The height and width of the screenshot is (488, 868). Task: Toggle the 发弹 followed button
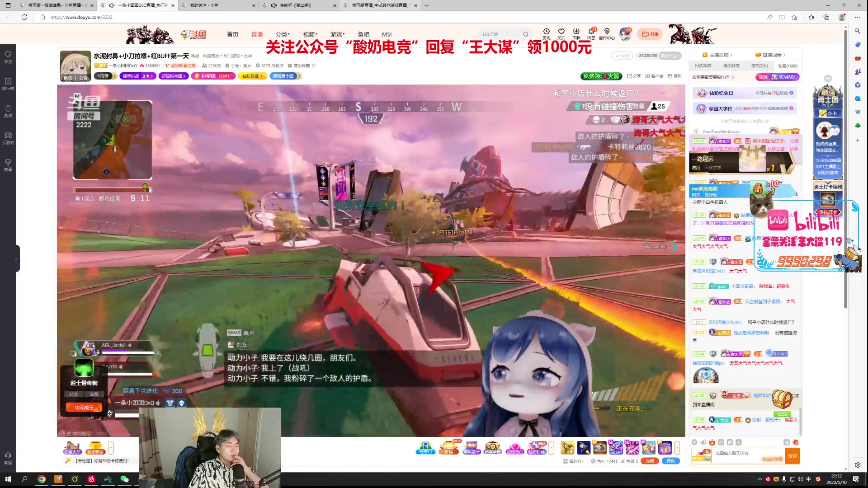(x=622, y=56)
